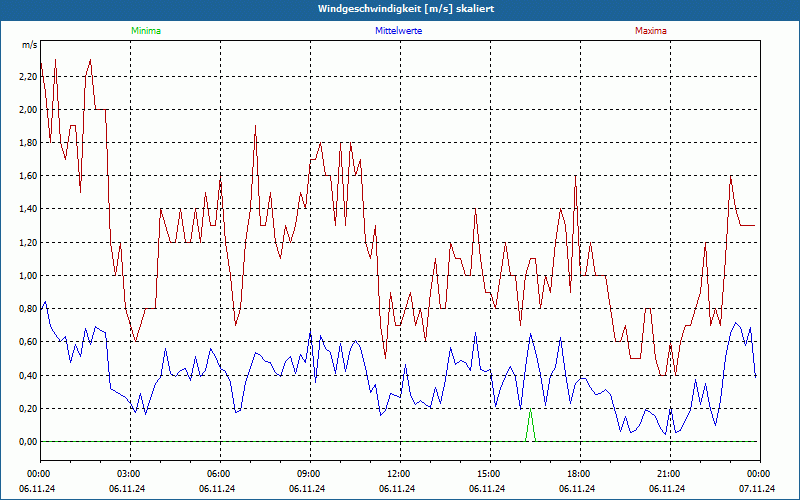Viewport: 800px width, 500px height.
Task: Click the 15:00 time axis label
Action: click(x=487, y=474)
